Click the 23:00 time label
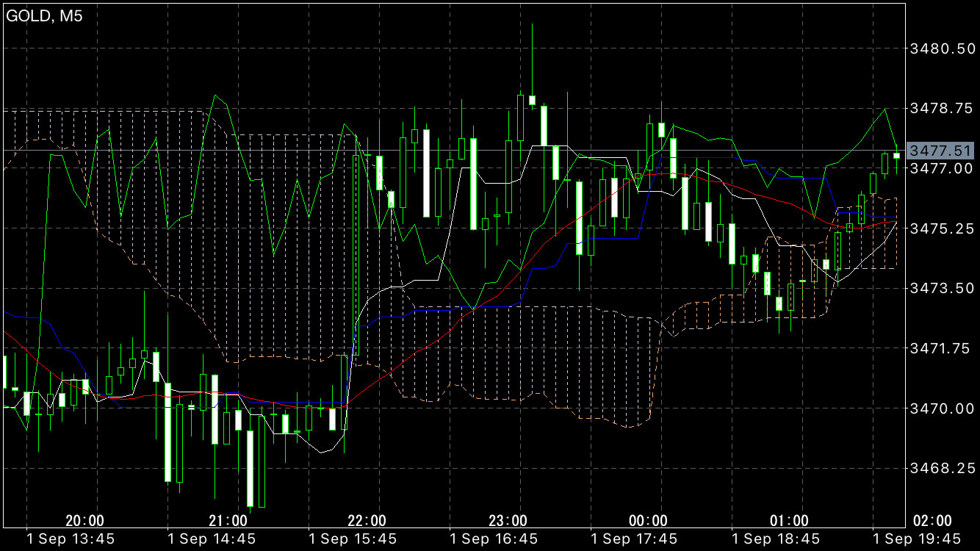Screen dimensions: 980x551 [508, 521]
